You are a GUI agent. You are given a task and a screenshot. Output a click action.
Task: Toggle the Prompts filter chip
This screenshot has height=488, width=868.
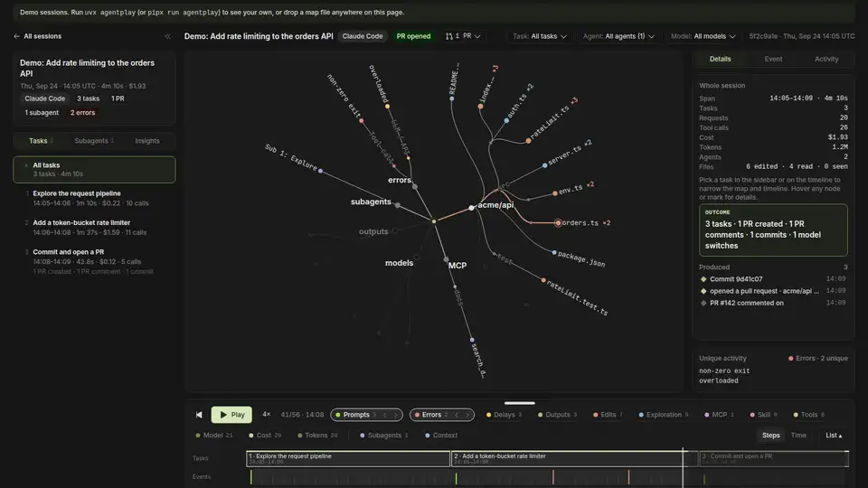click(356, 415)
